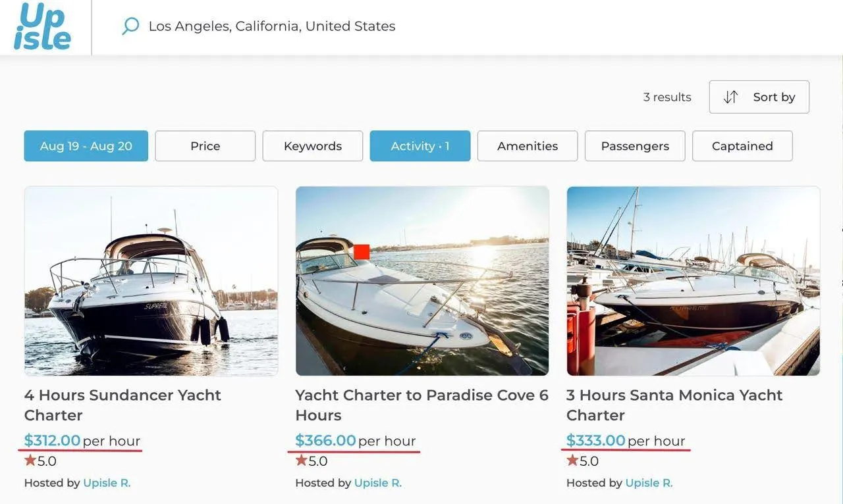Click the star beside Santa Monica listing rating
Screen dimensions: 843x504
[x=571, y=461]
